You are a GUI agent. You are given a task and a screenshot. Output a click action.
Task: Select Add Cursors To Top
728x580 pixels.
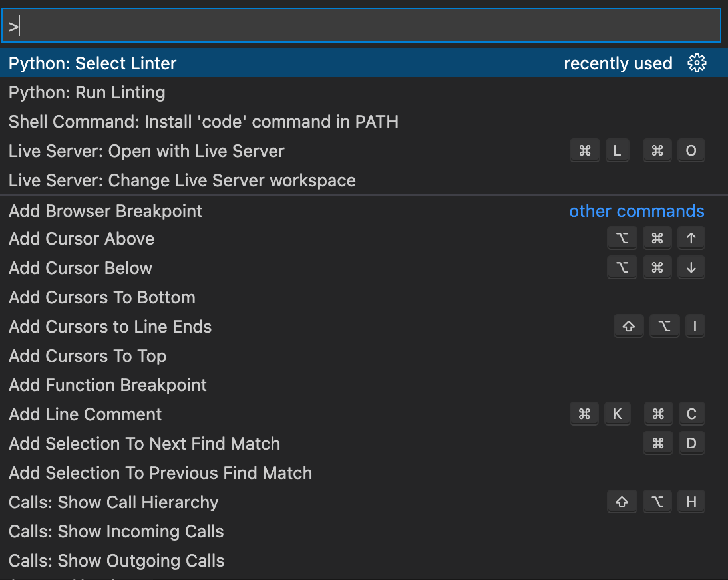[364, 355]
